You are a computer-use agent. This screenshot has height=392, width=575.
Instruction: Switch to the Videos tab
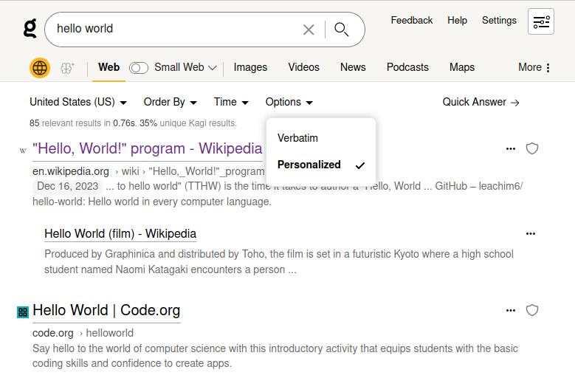click(303, 67)
